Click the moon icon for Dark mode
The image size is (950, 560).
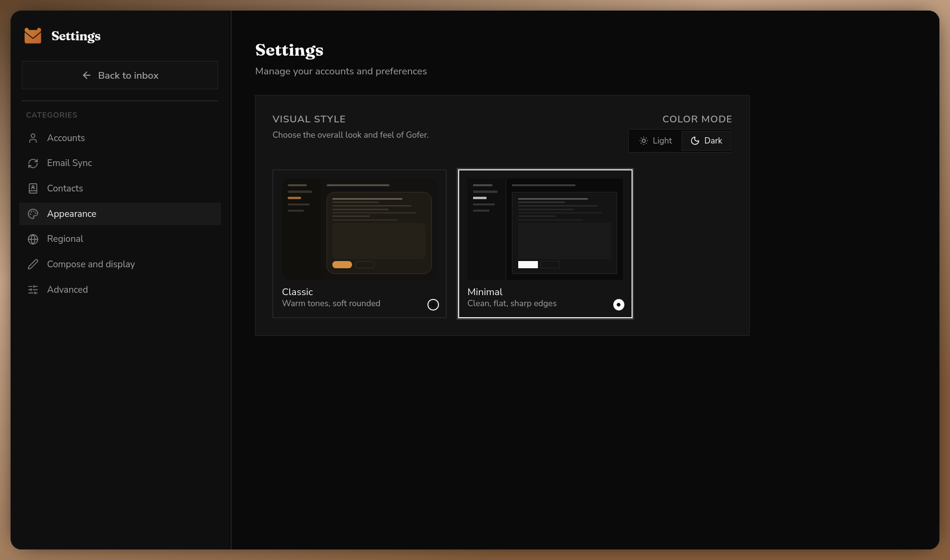pos(695,141)
